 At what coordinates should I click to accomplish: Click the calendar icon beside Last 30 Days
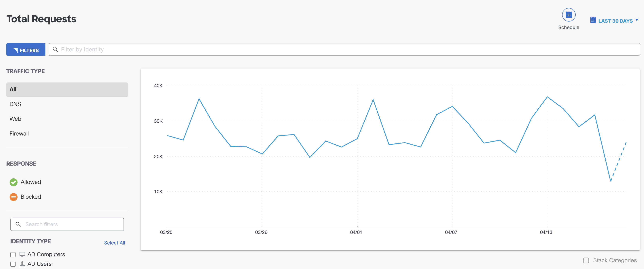coord(593,20)
